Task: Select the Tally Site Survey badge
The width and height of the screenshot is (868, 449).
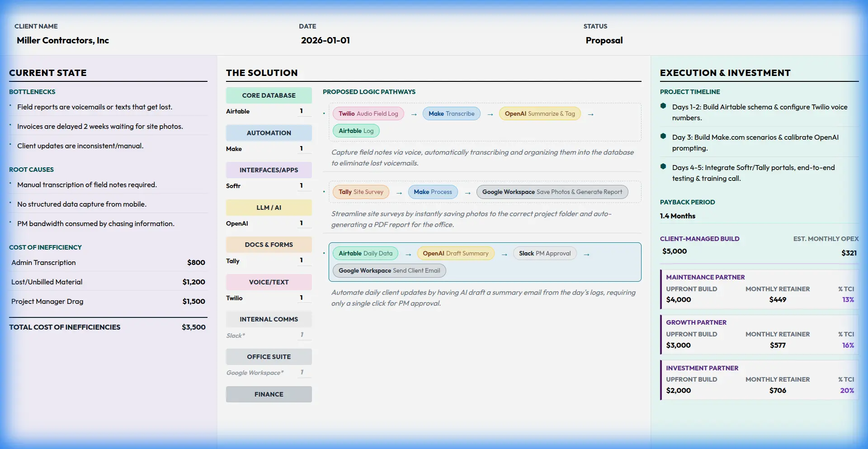Action: 360,192
